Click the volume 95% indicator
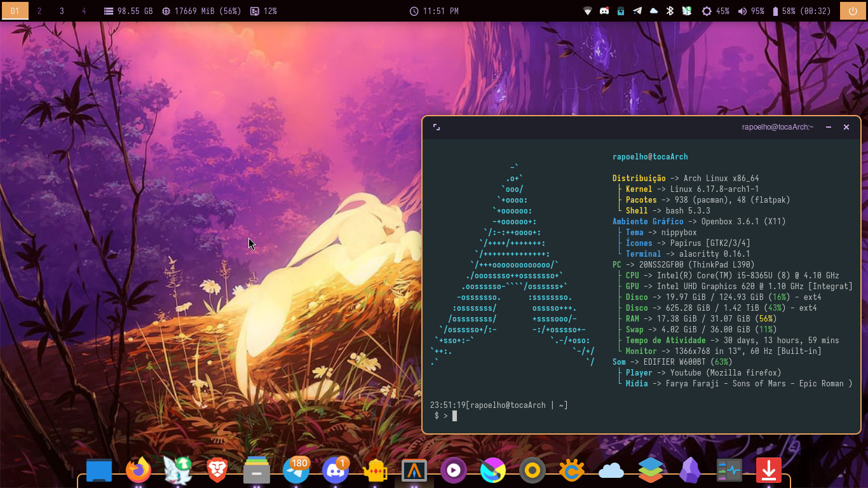The width and height of the screenshot is (868, 488). (x=750, y=11)
